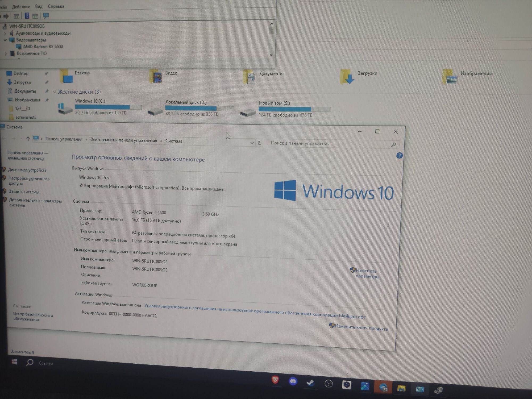Click the up arrow in Система address bar
The image size is (532, 399).
coord(28,139)
